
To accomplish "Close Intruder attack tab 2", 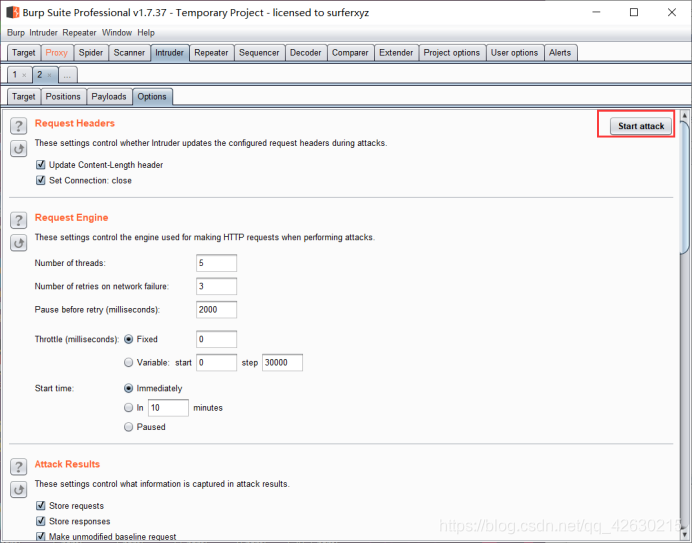I will pyautogui.click(x=49, y=75).
